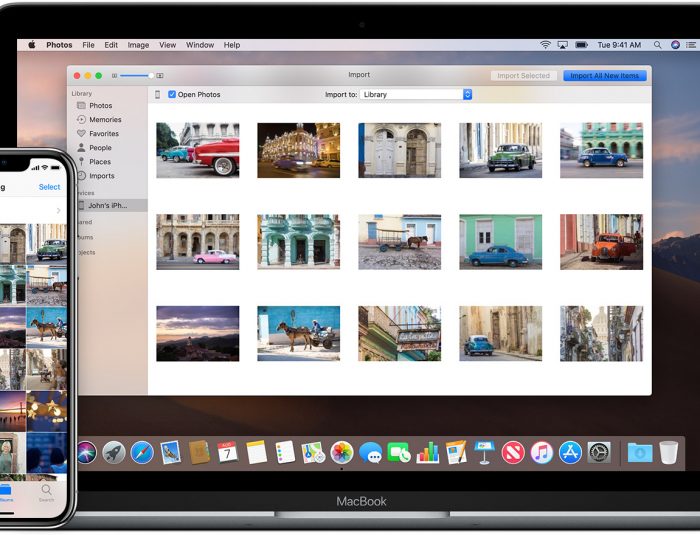This screenshot has height=535, width=700.
Task: Click large thumbnails icon right of slider
Action: pos(160,75)
